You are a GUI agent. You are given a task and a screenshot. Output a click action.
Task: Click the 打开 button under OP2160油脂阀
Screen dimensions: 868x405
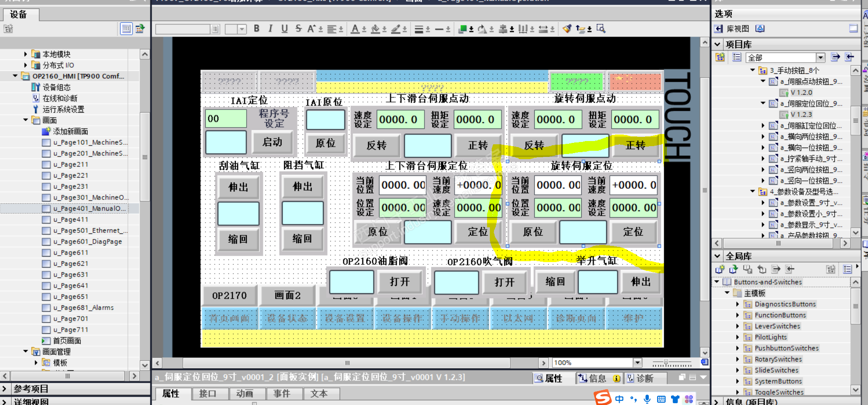click(400, 282)
